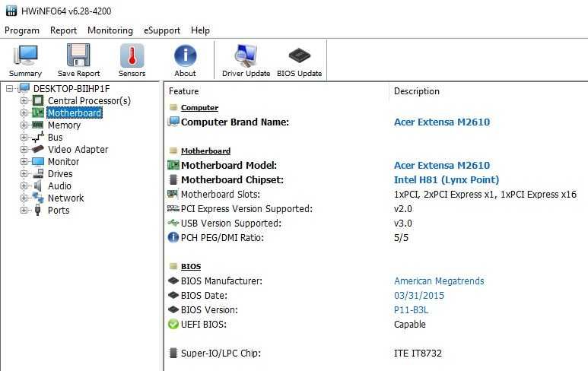The height and width of the screenshot is (371, 588).
Task: Expand the Audio tree node
Action: pos(24,185)
